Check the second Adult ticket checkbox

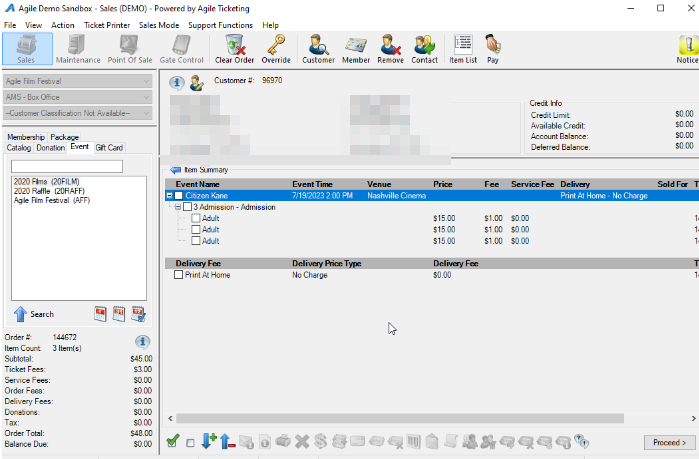point(196,230)
